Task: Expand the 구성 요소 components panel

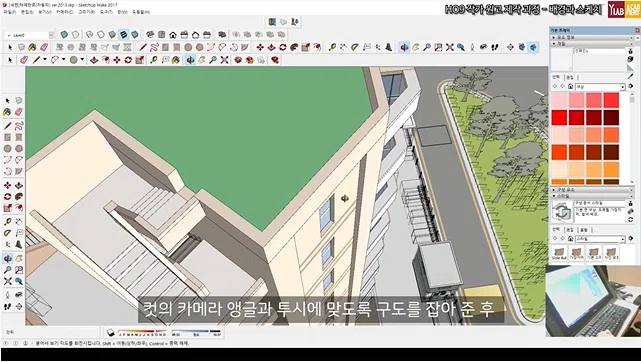Action: (x=592, y=190)
